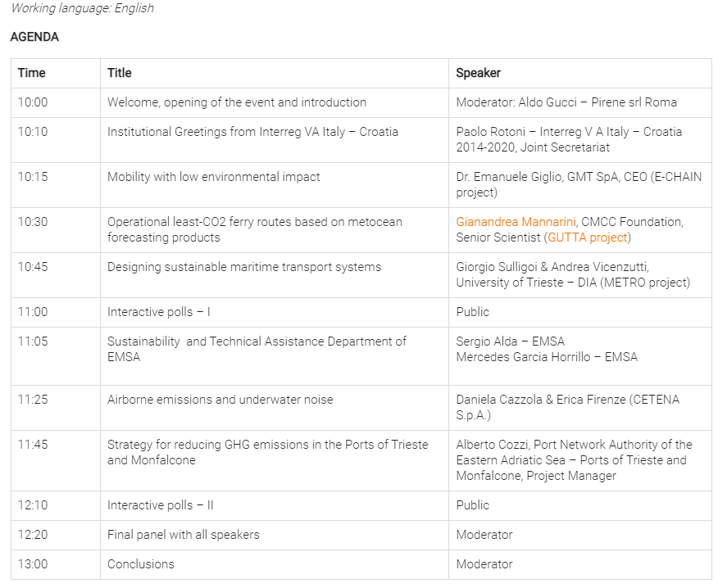The image size is (718, 588).
Task: Click the Welcome, opening of the event title
Action: 237,102
